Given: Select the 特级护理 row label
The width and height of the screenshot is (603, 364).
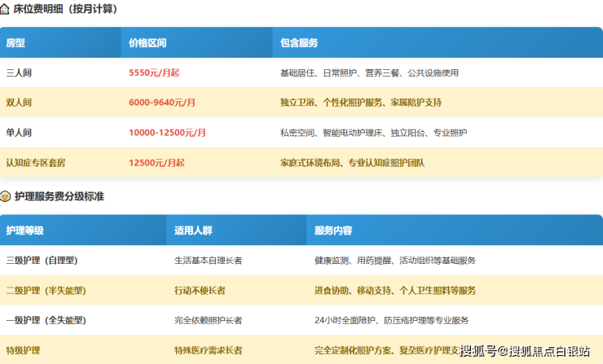Looking at the screenshot, I should click(x=24, y=350).
